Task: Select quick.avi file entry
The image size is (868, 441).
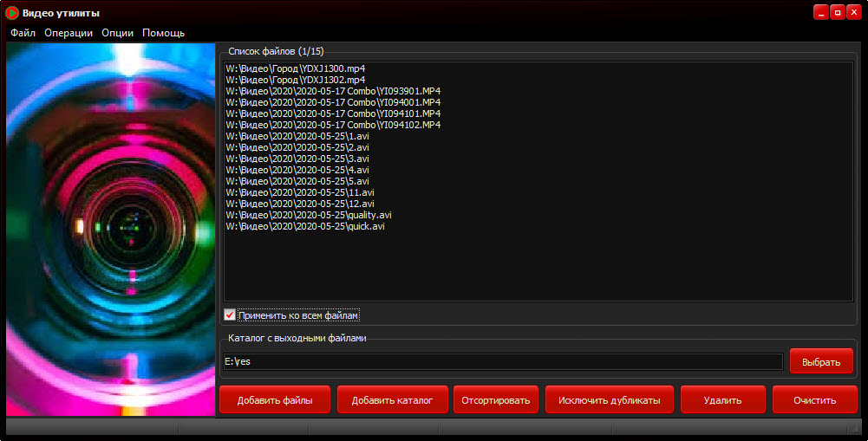Action: pyautogui.click(x=304, y=226)
